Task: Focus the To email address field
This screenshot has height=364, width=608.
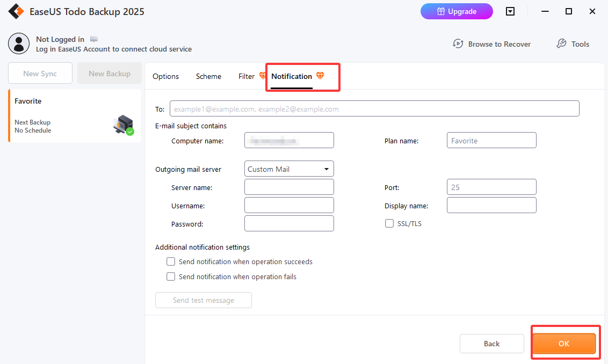Action: [374, 108]
